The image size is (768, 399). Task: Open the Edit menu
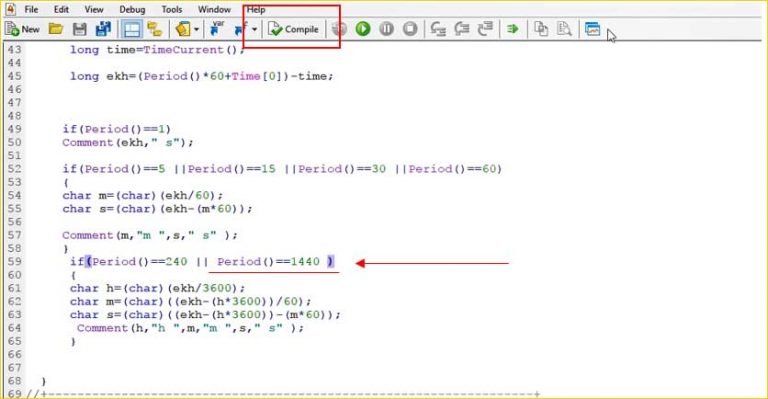tap(61, 9)
